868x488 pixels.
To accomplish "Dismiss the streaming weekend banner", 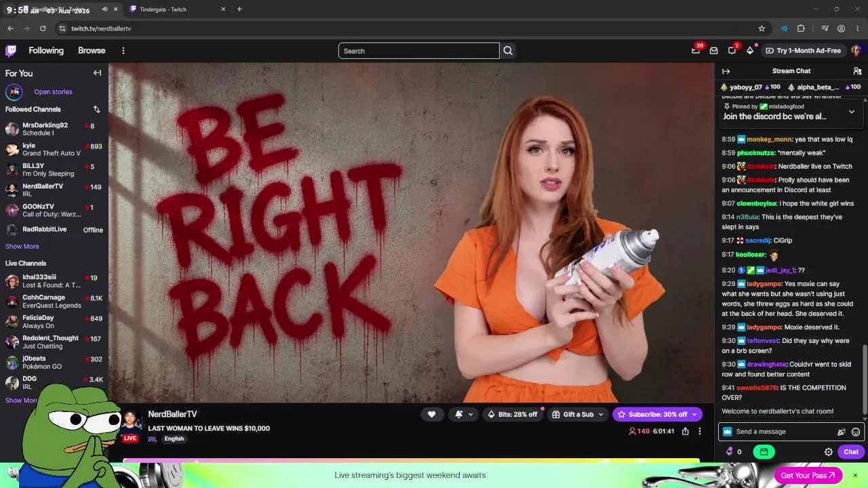I will (855, 475).
